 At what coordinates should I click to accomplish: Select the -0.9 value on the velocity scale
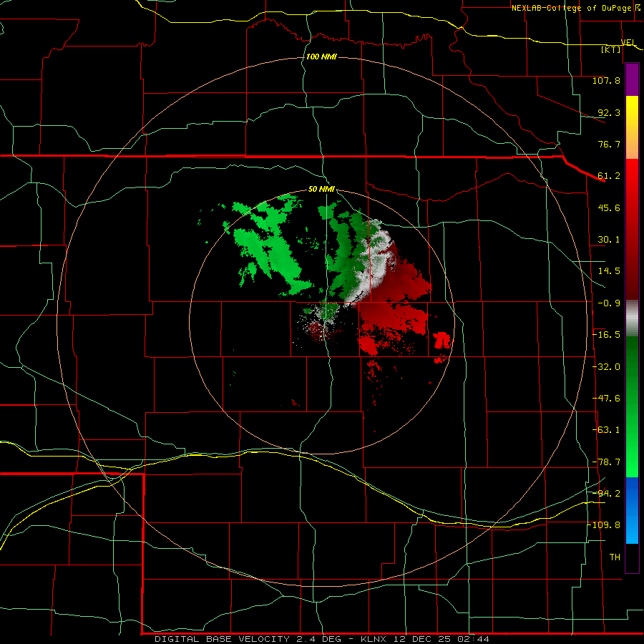[x=609, y=303]
